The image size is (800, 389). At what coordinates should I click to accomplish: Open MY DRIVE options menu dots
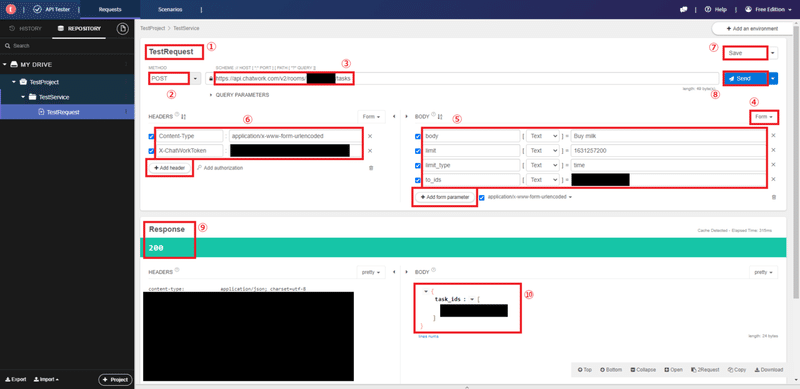[x=126, y=64]
